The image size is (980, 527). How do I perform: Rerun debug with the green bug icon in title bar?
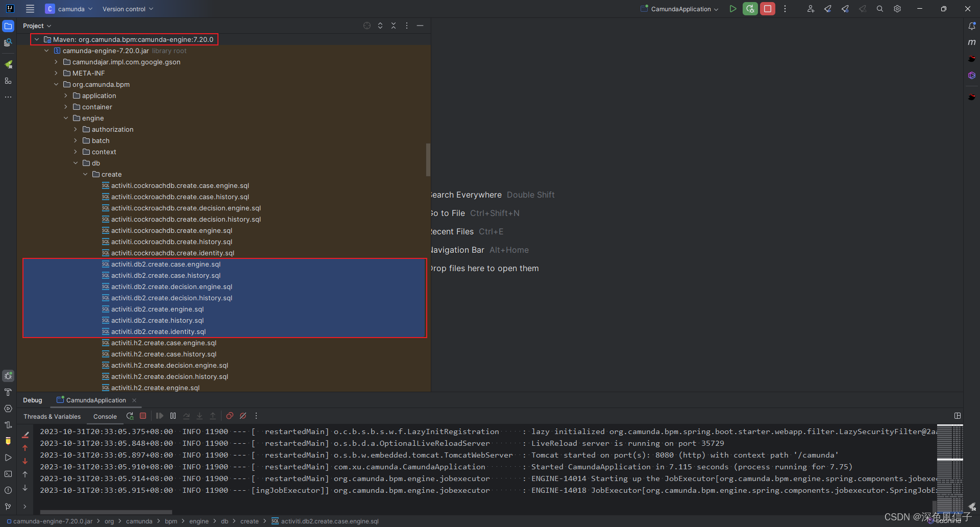click(750, 9)
